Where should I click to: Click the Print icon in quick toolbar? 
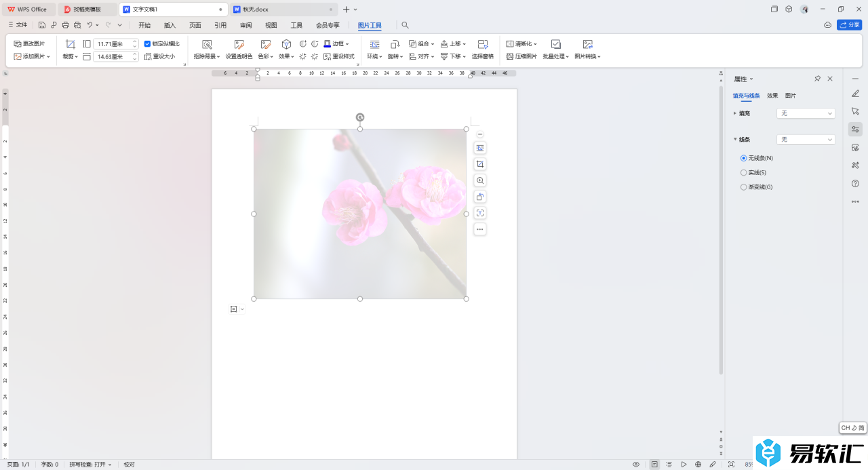coord(65,25)
